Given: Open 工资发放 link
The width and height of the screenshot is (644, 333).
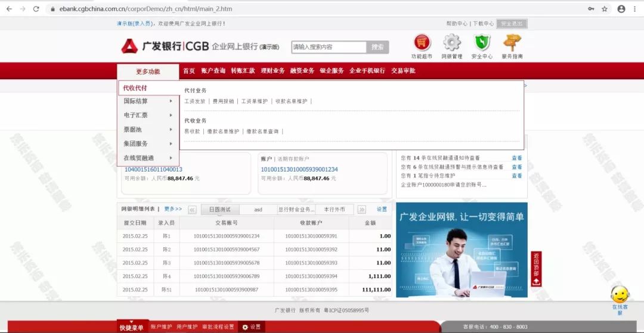Looking at the screenshot, I should (194, 101).
